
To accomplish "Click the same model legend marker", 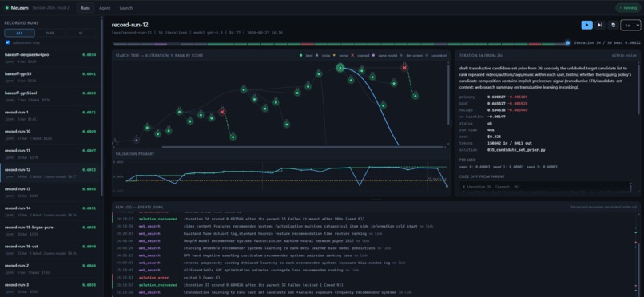I will pos(373,55).
